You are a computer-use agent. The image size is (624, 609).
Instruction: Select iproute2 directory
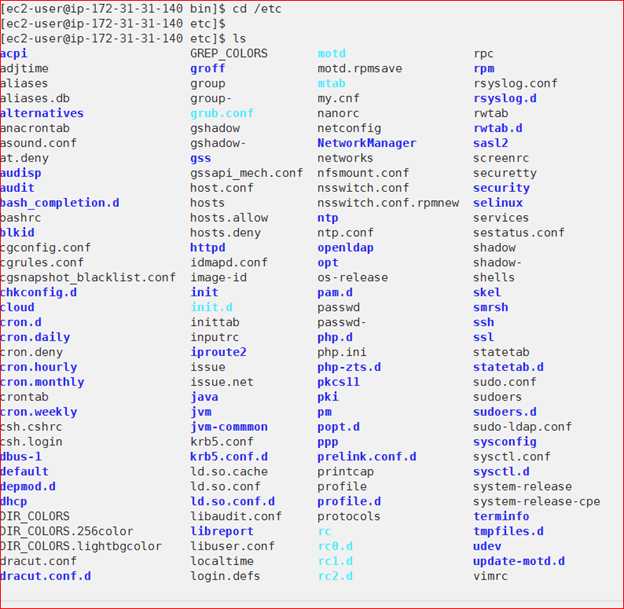pyautogui.click(x=218, y=352)
